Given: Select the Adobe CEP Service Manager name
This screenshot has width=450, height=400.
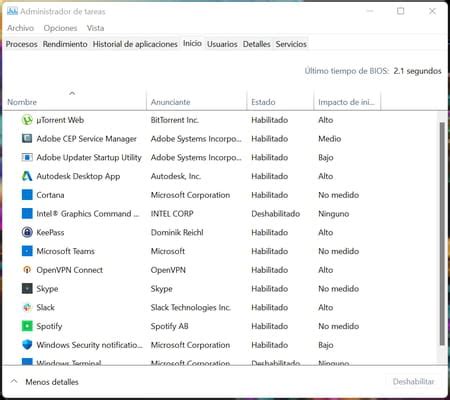Looking at the screenshot, I should point(86,139).
